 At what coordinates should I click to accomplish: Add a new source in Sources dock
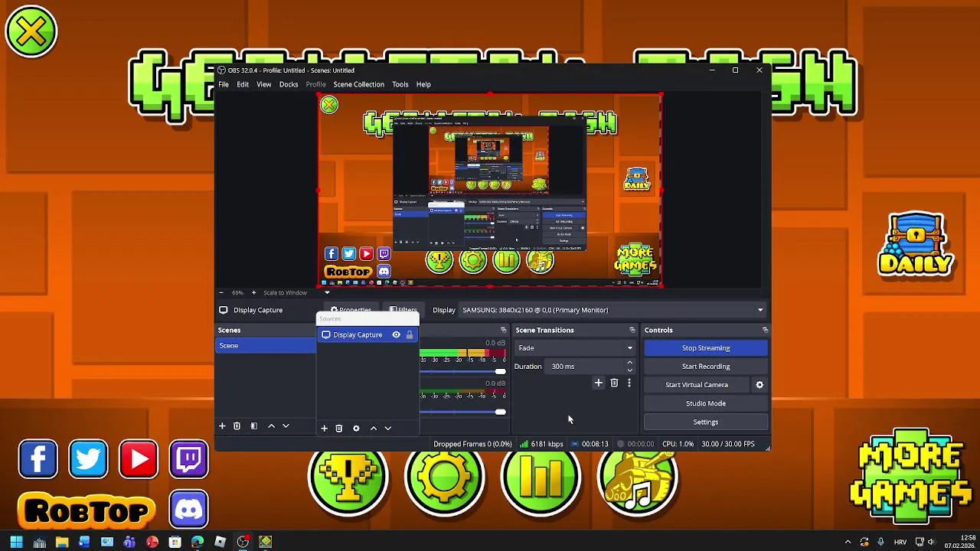(324, 429)
